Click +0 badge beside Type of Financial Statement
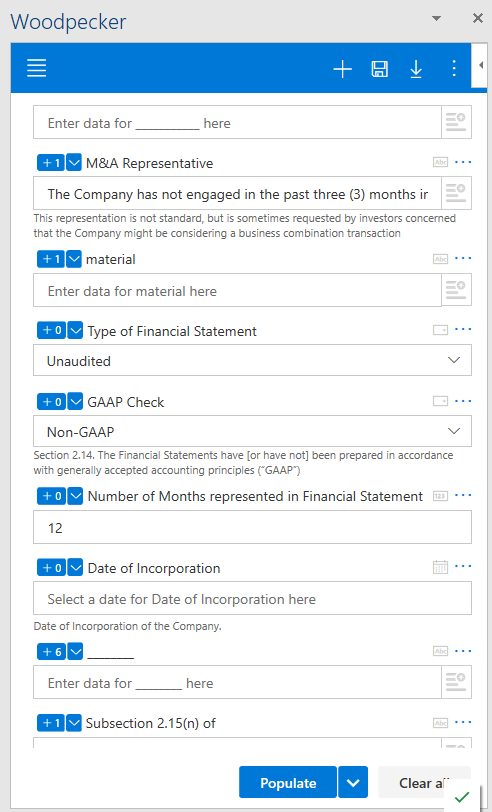Viewport: 492px width, 812px height. (x=51, y=330)
